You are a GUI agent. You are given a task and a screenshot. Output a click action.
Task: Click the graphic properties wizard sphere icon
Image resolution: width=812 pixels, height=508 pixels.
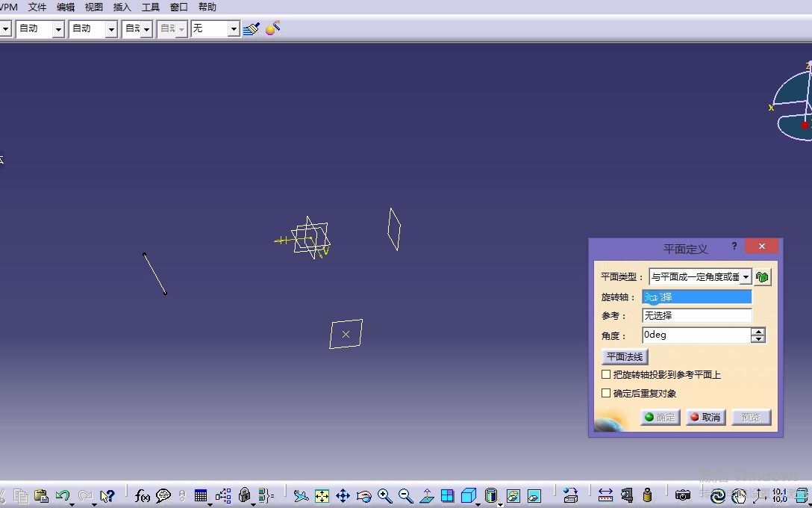[272, 28]
